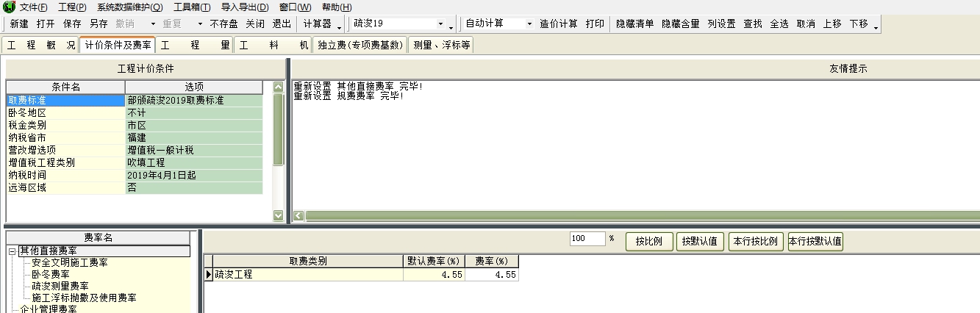
Task: Expand toolbar overflow arrow after 下移
Action: pyautogui.click(x=876, y=27)
